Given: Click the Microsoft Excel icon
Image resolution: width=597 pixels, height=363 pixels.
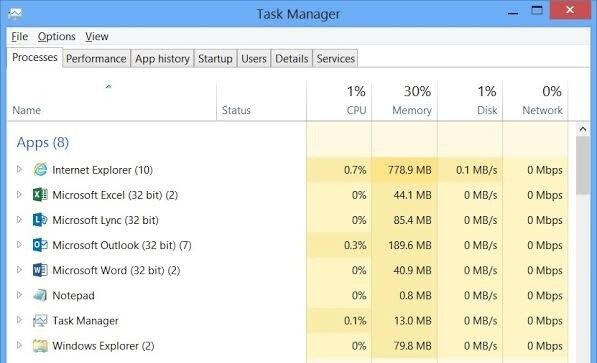Looking at the screenshot, I should [x=40, y=195].
